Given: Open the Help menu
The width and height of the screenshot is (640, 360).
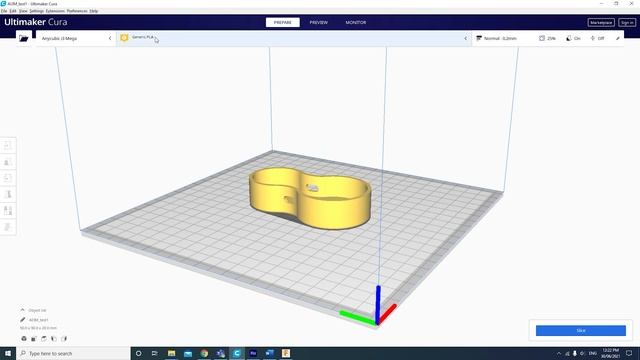Looking at the screenshot, I should pyautogui.click(x=93, y=11).
